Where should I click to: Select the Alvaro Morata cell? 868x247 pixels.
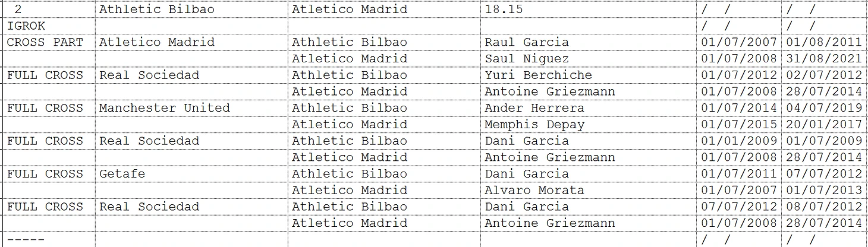588,191
